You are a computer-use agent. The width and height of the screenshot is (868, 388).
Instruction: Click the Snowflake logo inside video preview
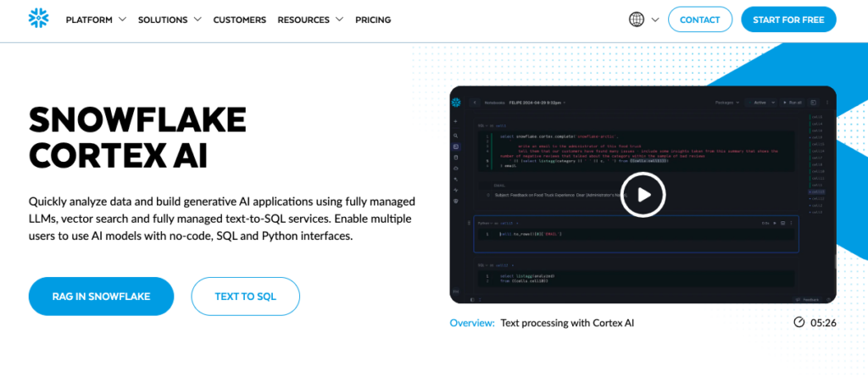click(456, 103)
